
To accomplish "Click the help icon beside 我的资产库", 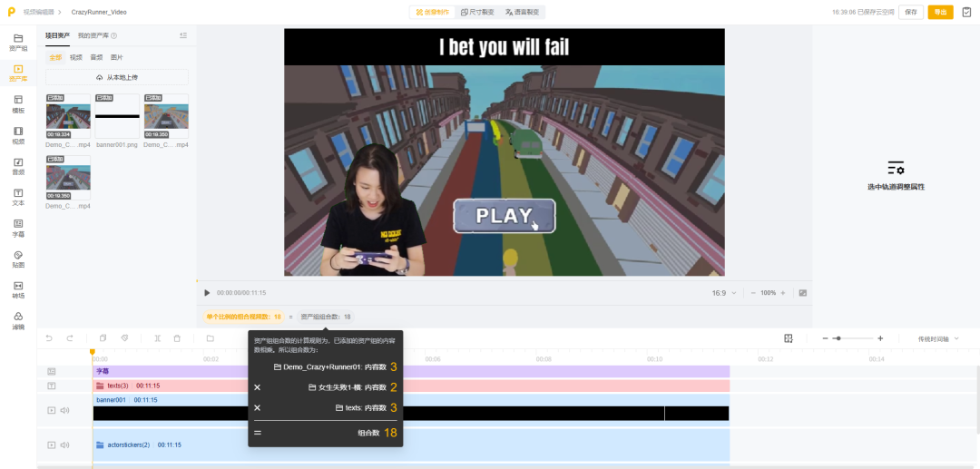I will 113,36.
